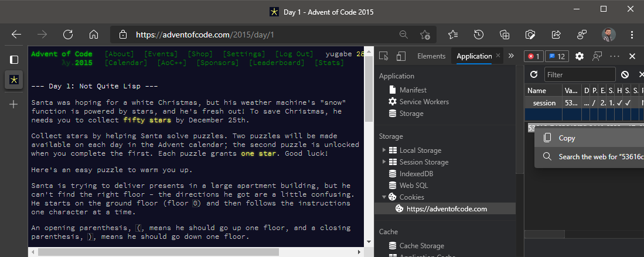644x257 pixels.
Task: Open DevTools customize ellipsis menu
Action: [615, 56]
